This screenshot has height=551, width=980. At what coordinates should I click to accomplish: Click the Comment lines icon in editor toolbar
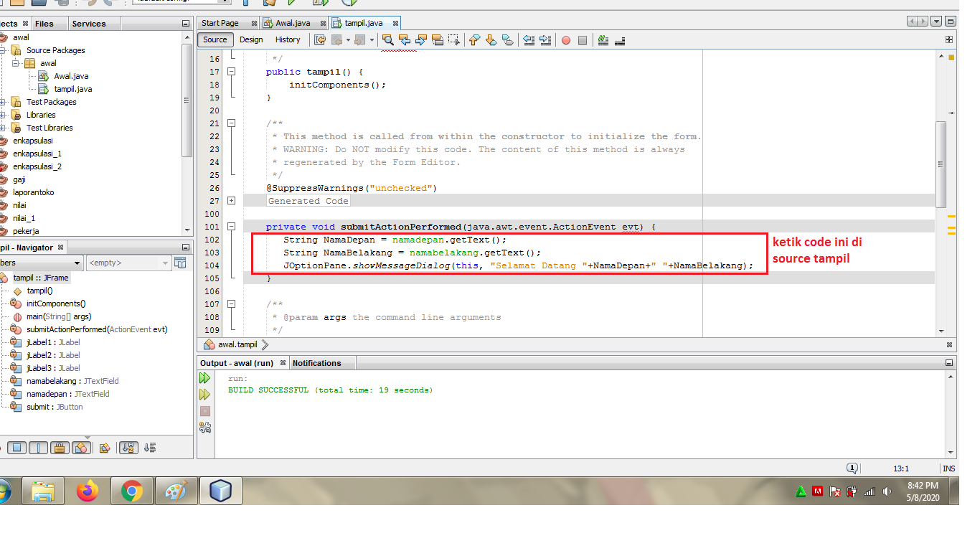point(603,41)
